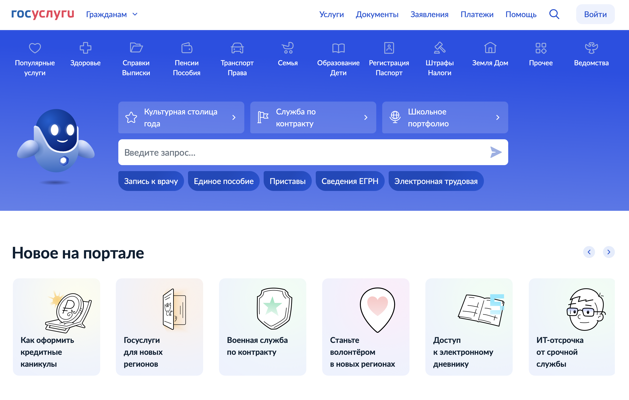Open the Прочее grid icon
The width and height of the screenshot is (629, 400).
click(541, 48)
